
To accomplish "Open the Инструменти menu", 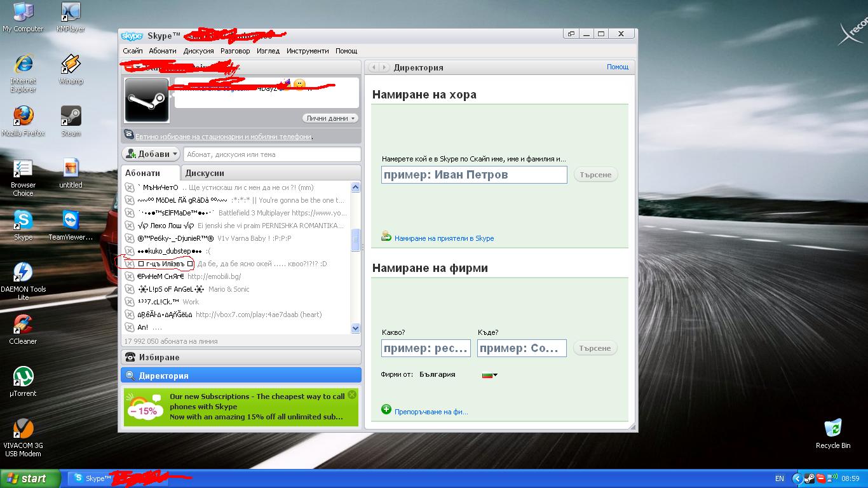I will 308,51.
